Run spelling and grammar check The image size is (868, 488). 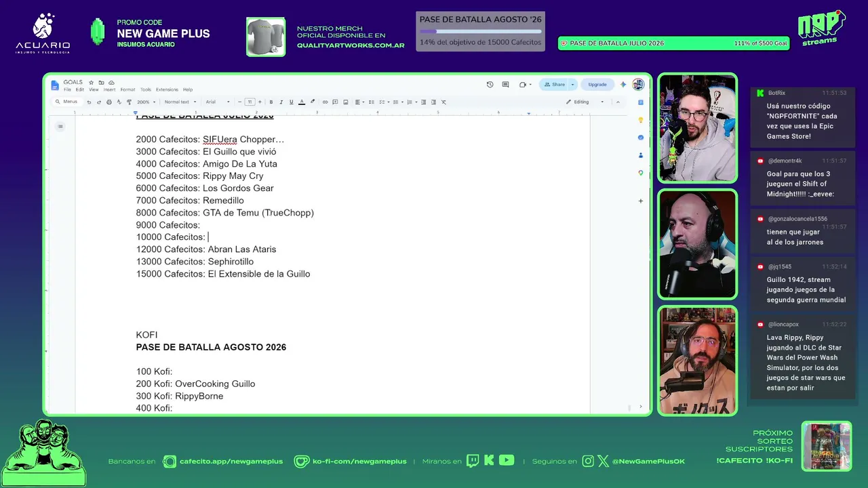point(119,102)
